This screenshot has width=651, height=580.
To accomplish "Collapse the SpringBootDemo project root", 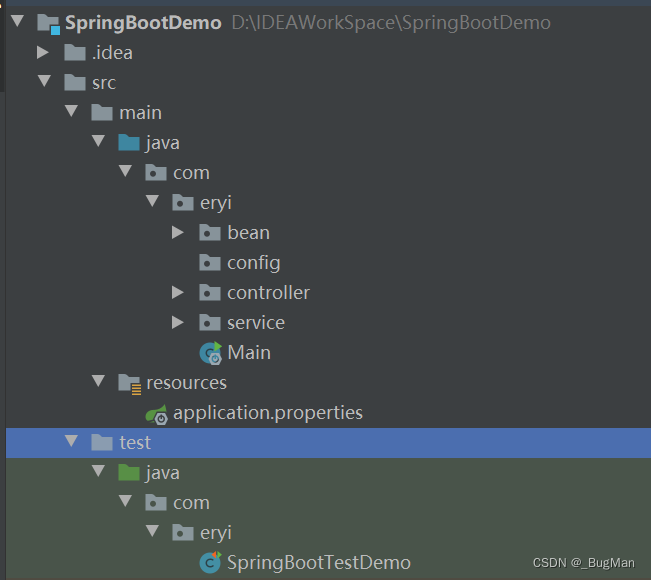I will click(x=17, y=21).
